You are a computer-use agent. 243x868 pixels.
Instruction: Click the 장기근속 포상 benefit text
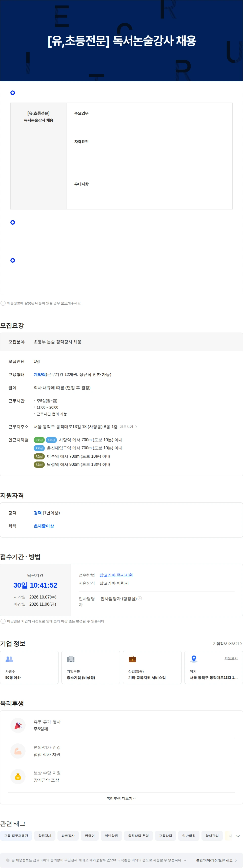pyautogui.click(x=46, y=780)
